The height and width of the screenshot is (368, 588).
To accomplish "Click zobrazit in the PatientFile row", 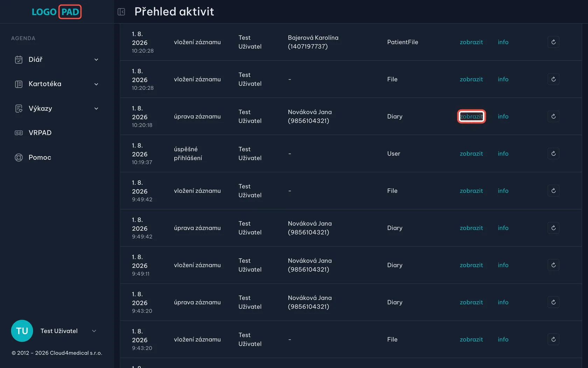I will pos(471,42).
